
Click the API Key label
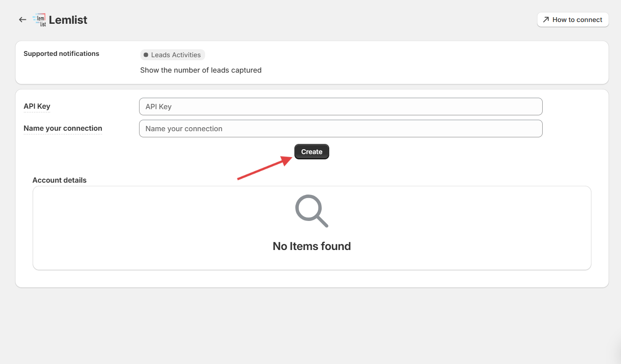coord(37,107)
